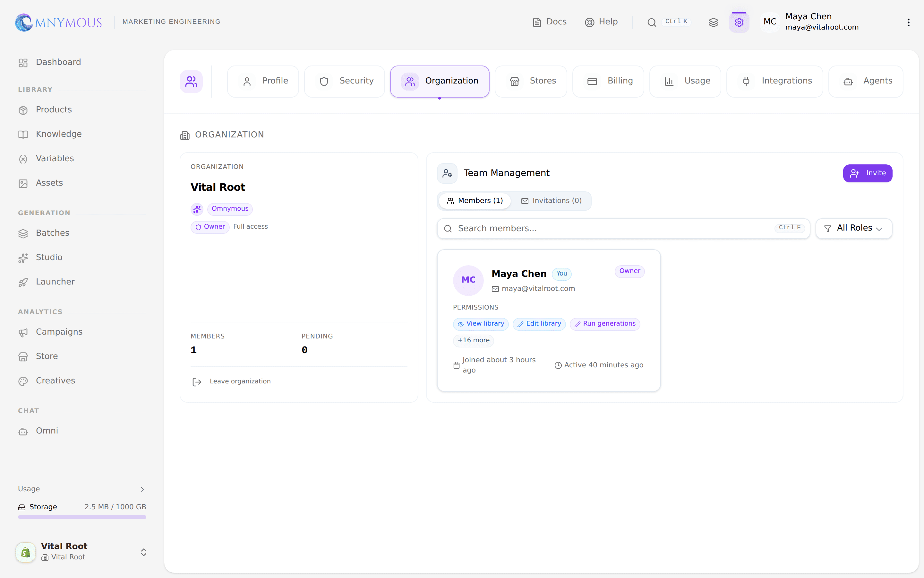The image size is (924, 578).
Task: Click the Joined about 3 hours ago text
Action: [x=499, y=365]
